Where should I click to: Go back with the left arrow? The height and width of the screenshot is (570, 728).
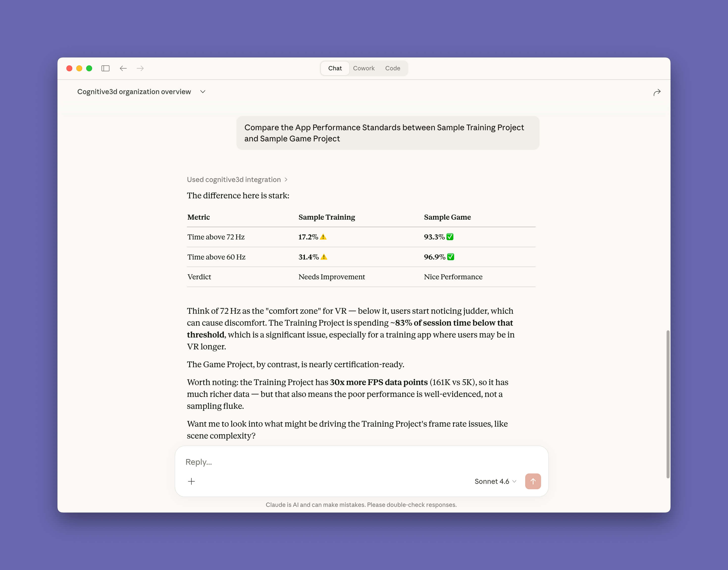click(x=123, y=68)
